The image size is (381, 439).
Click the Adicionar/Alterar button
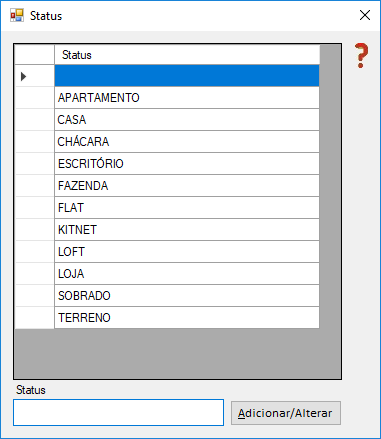click(286, 413)
